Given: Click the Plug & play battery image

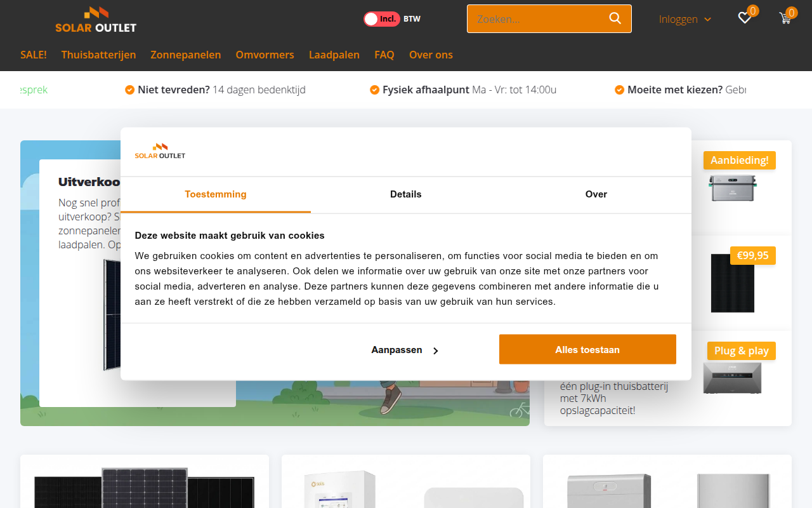Looking at the screenshot, I should [x=732, y=378].
